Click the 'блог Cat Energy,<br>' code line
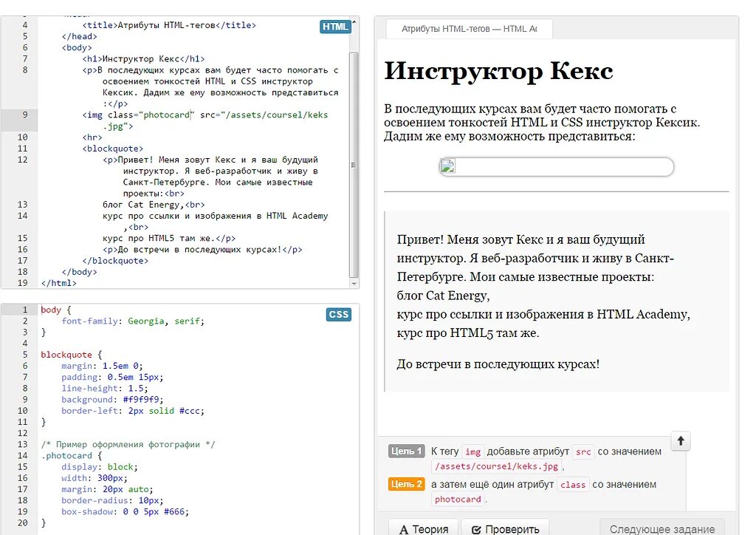The width and height of the screenshot is (756, 535). point(154,205)
